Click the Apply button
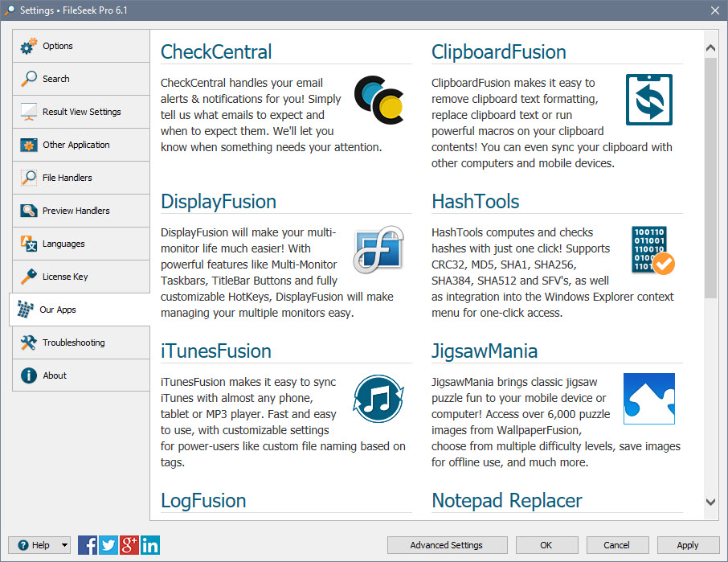728x562 pixels. [688, 545]
